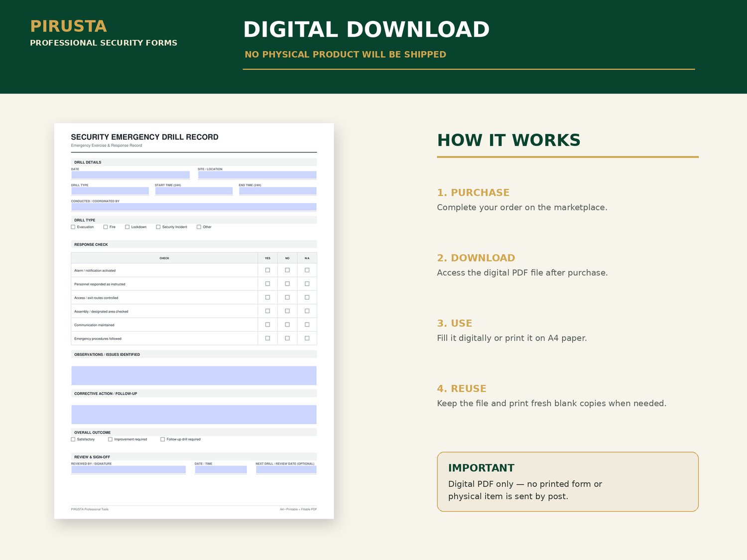Viewport: 747px width, 560px height.
Task: Click the '1. PURCHASE' step heading
Action: tap(473, 193)
